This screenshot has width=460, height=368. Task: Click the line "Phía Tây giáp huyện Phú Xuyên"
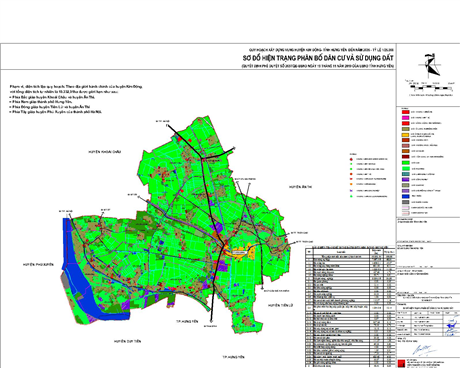click(56, 112)
